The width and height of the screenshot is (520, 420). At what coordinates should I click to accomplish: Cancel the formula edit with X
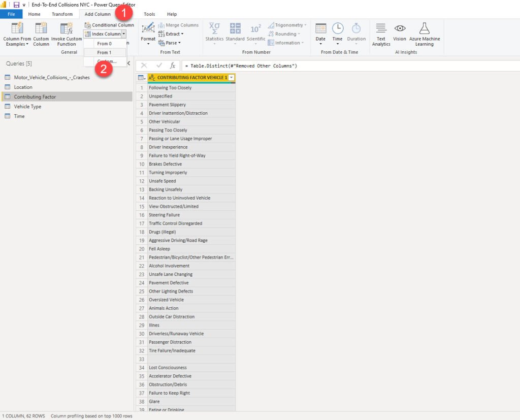click(x=144, y=66)
